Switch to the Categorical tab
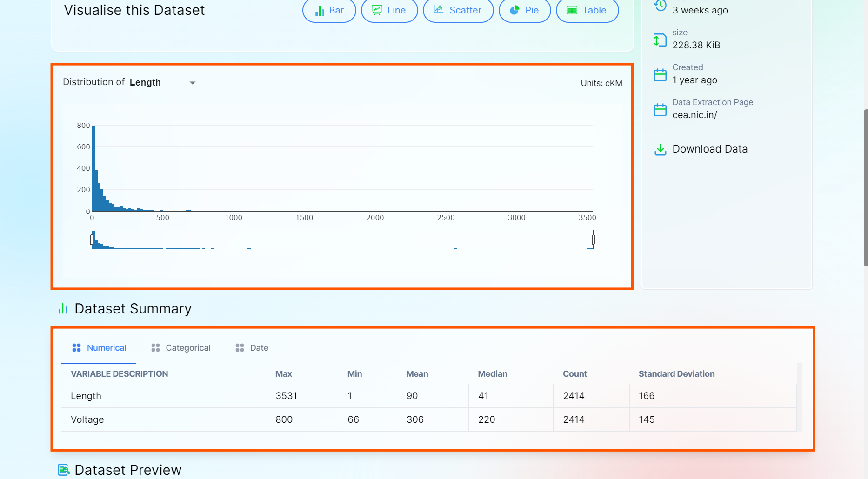The image size is (868, 479). 181,348
